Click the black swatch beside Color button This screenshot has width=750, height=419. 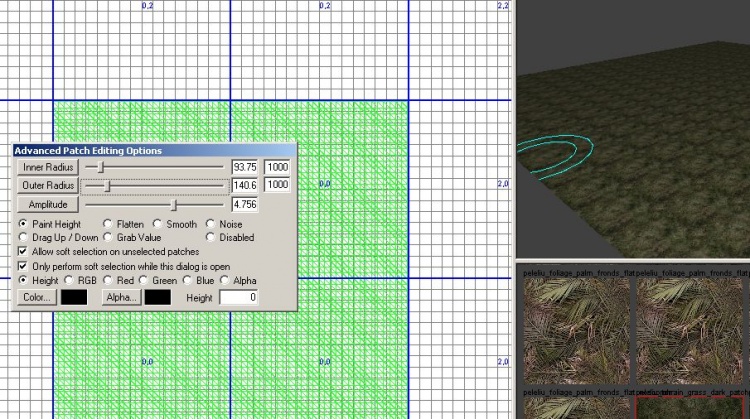(74, 298)
